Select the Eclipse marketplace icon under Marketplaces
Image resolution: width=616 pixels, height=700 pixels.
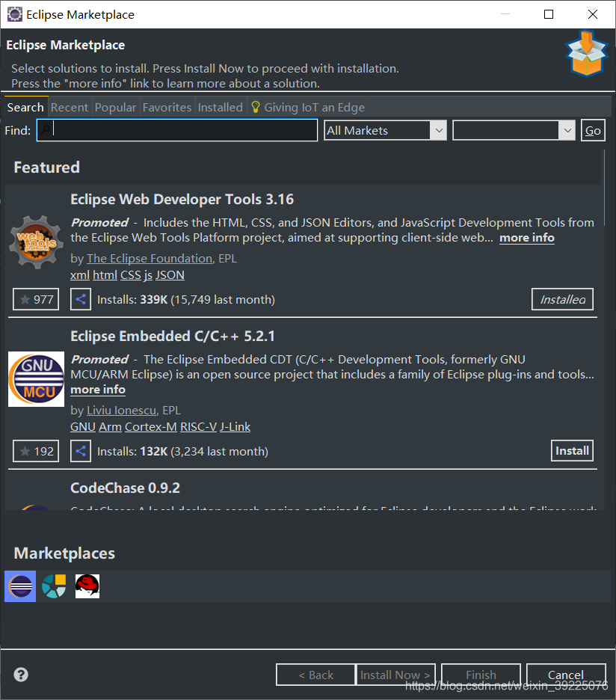[x=20, y=586]
